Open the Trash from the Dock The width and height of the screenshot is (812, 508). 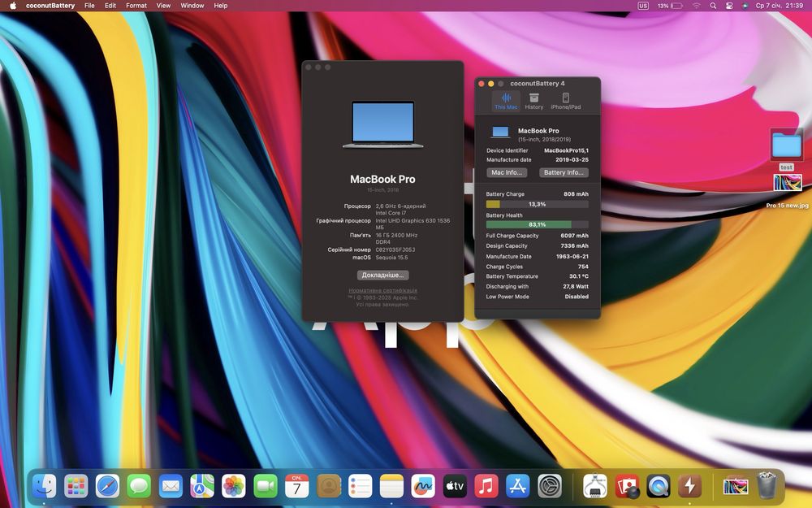click(767, 485)
